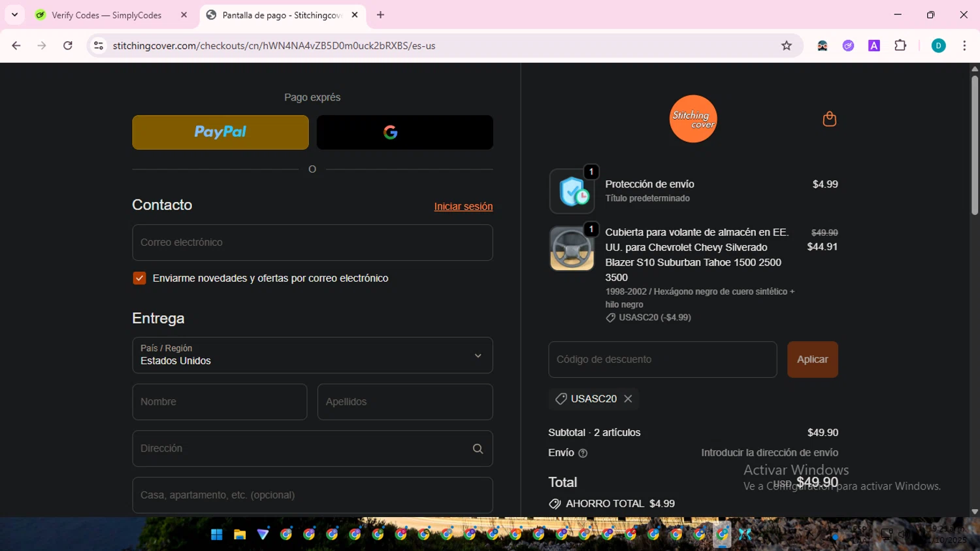980x551 pixels.
Task: Focus the Código de descuento field
Action: click(x=662, y=359)
